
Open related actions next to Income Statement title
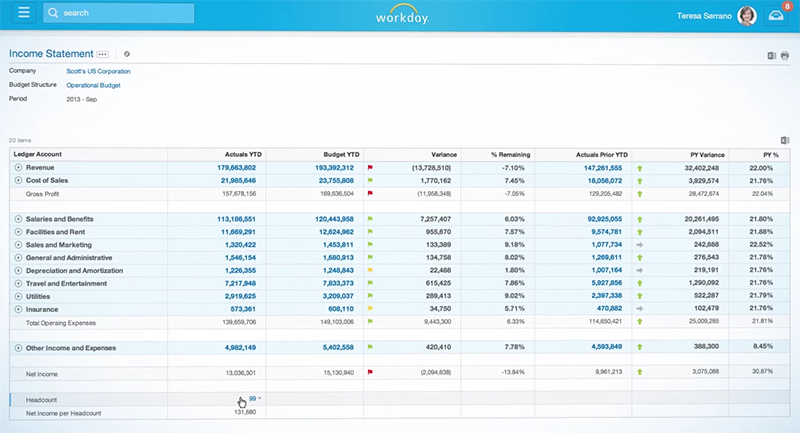[104, 54]
